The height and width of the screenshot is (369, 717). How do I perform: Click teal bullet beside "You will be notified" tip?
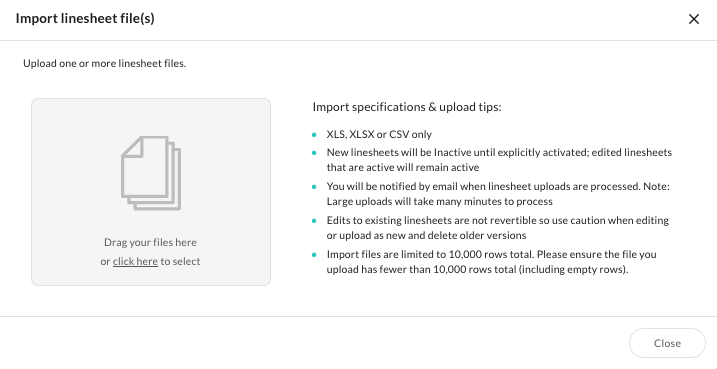click(x=314, y=187)
